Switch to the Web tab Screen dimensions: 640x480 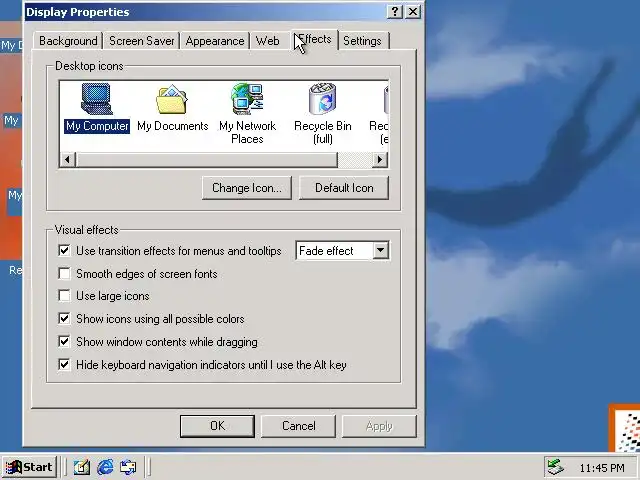point(268,41)
